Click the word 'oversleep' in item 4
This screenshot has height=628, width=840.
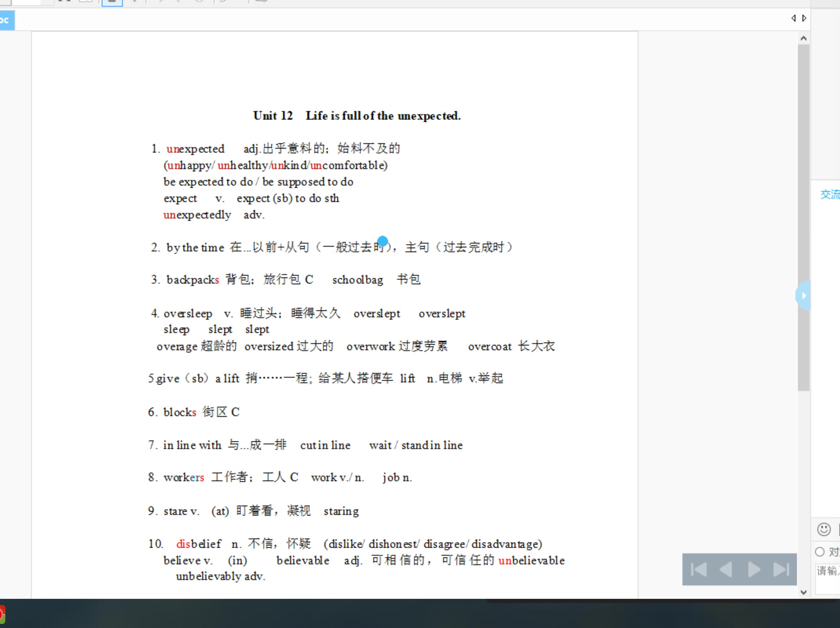[x=188, y=314]
